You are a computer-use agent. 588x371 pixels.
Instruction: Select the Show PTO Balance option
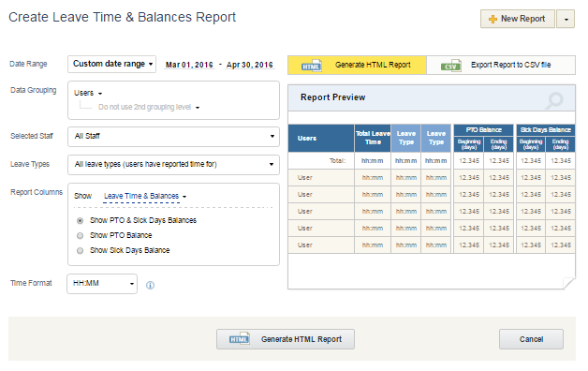pos(80,235)
